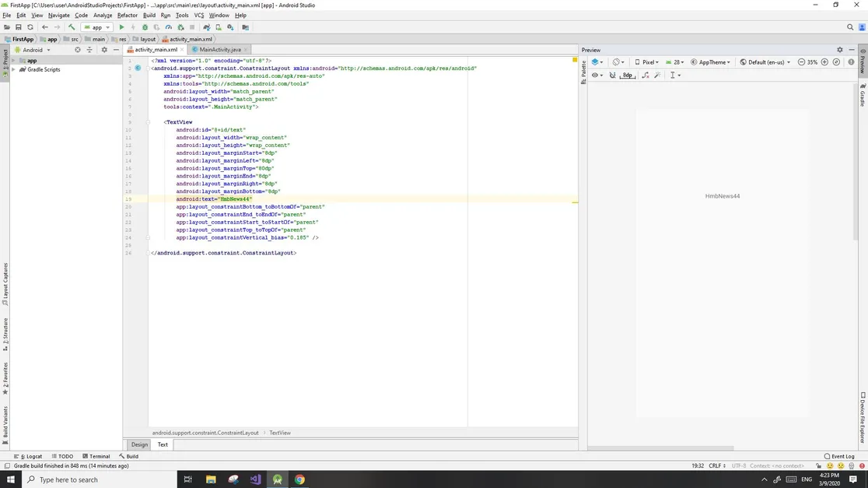Toggle the Gradle side tab
Screen dimensions: 868x488
(863, 95)
